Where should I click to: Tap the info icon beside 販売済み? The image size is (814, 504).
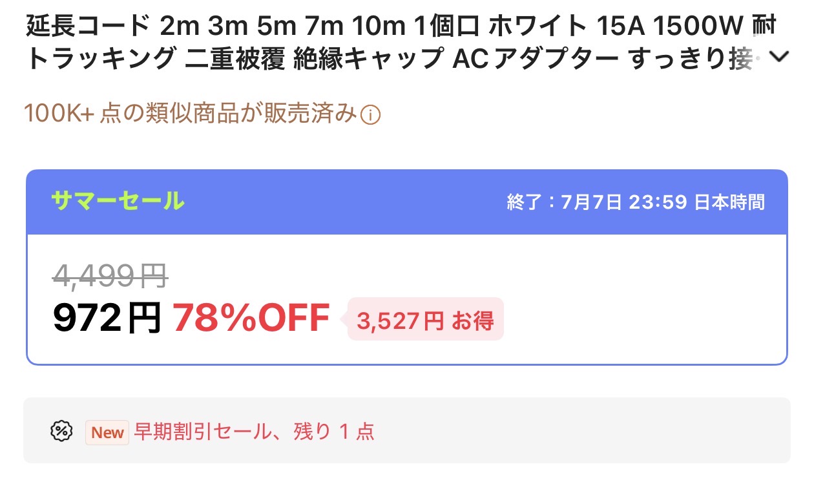click(x=370, y=116)
